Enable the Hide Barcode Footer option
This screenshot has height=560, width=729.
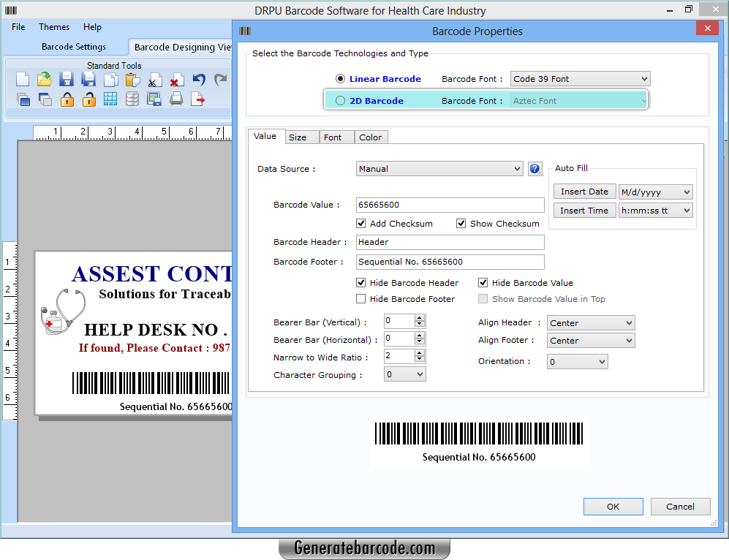360,298
